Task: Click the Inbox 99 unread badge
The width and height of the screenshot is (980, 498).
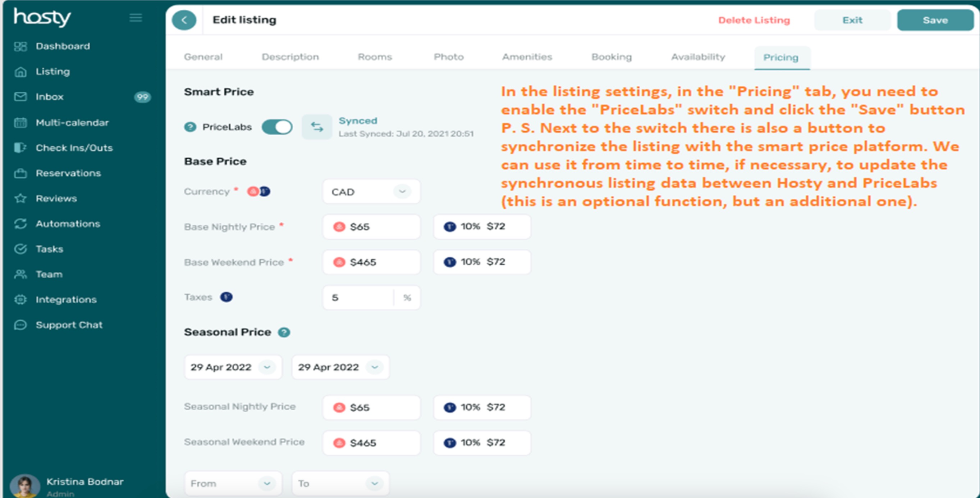Action: pos(143,97)
